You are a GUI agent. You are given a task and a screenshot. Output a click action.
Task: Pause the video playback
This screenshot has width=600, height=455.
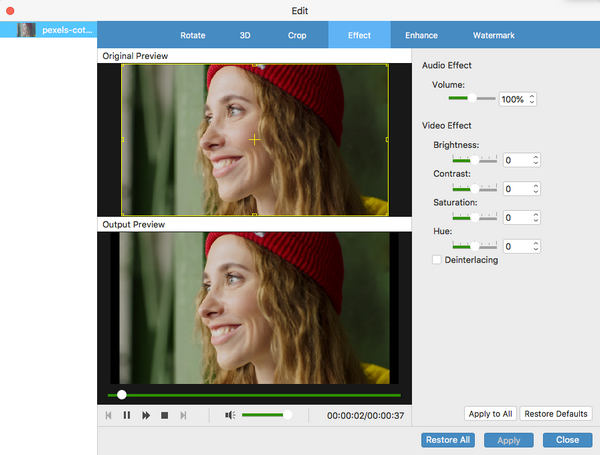point(127,415)
